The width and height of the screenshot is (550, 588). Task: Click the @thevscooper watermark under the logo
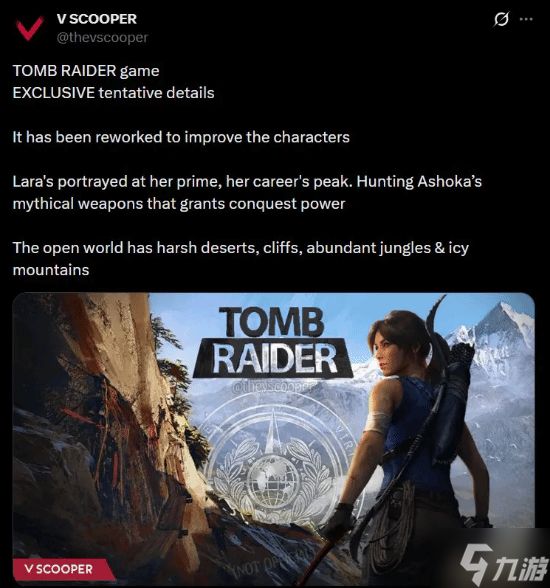[x=274, y=388]
